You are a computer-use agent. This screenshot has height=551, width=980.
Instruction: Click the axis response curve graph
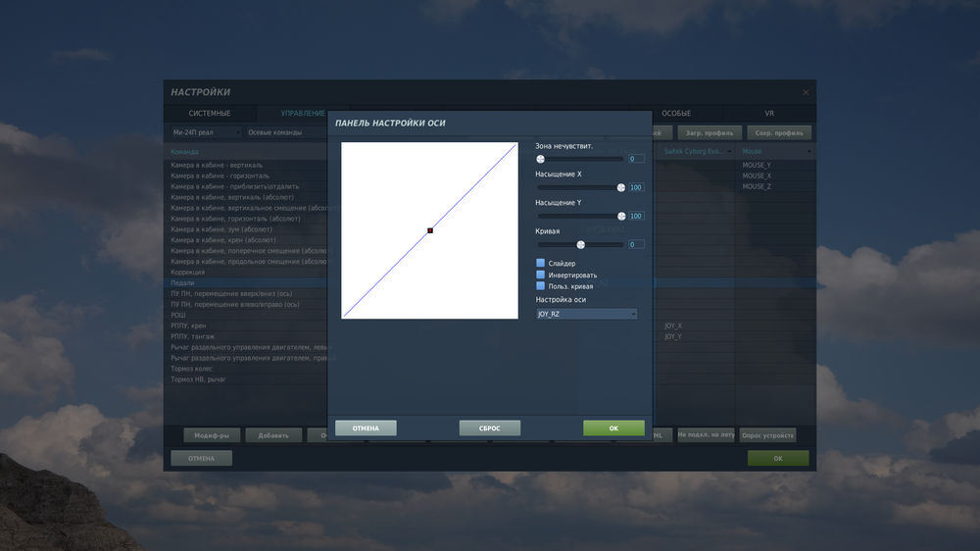[x=429, y=230]
